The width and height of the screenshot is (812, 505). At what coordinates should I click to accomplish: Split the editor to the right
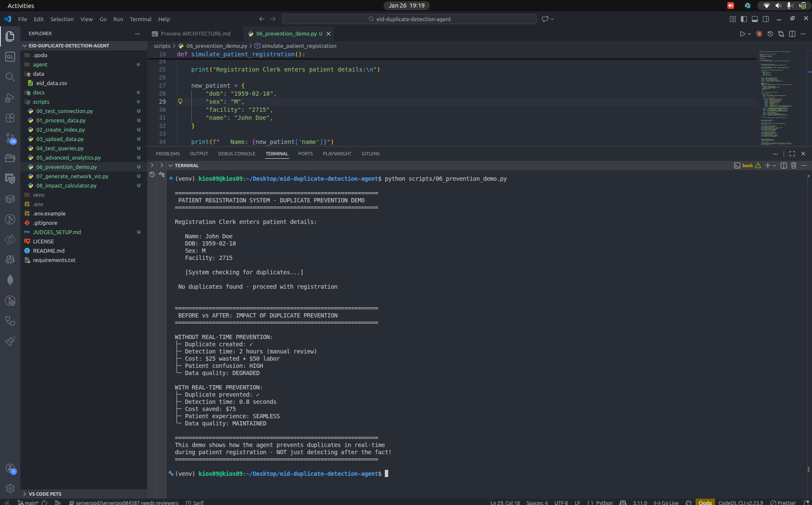pyautogui.click(x=792, y=34)
